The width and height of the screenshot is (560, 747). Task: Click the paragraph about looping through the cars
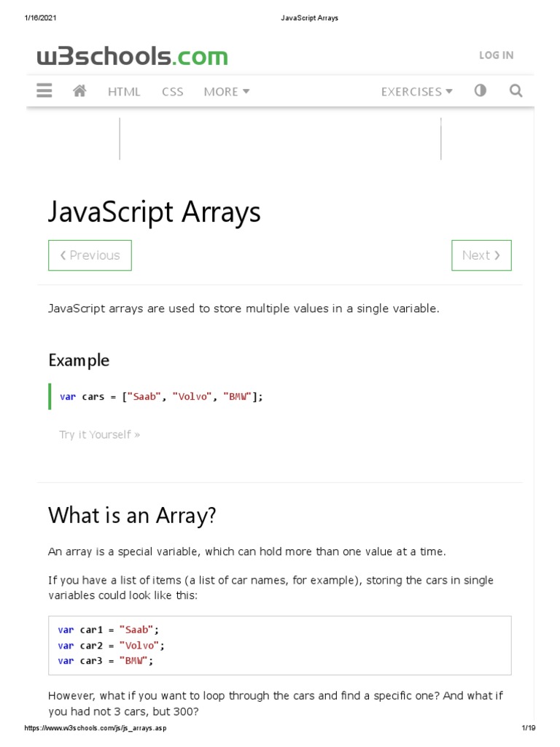(x=275, y=704)
